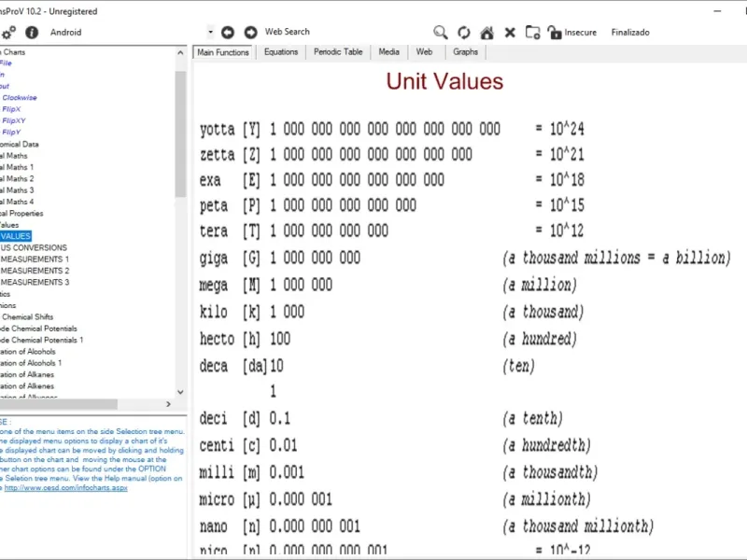Click the magnifying glass search icon

pyautogui.click(x=440, y=33)
